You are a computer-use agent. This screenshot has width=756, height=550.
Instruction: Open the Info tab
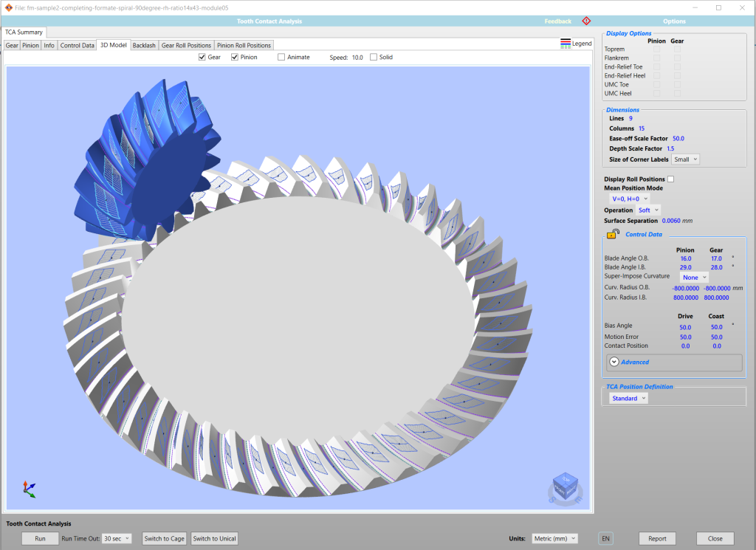click(49, 45)
